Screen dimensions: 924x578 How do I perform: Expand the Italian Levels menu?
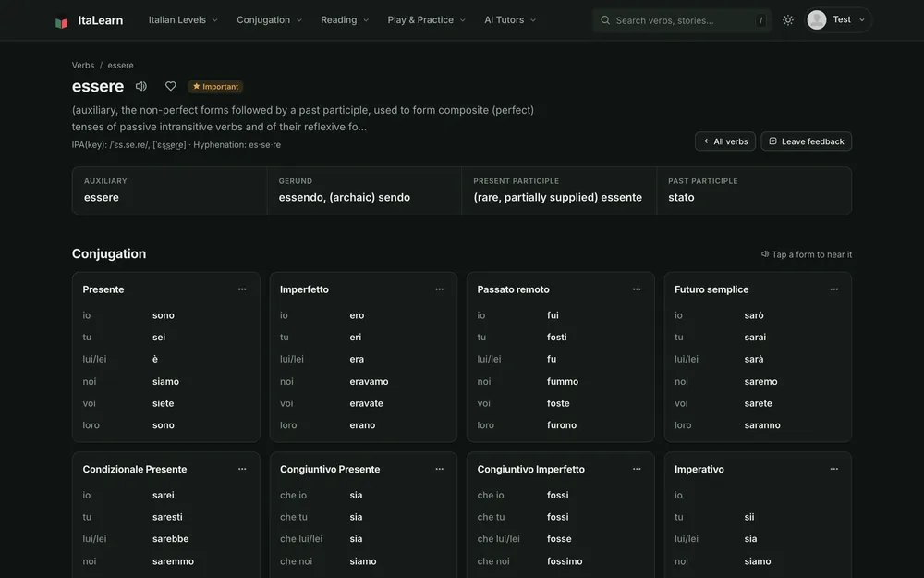(x=183, y=20)
